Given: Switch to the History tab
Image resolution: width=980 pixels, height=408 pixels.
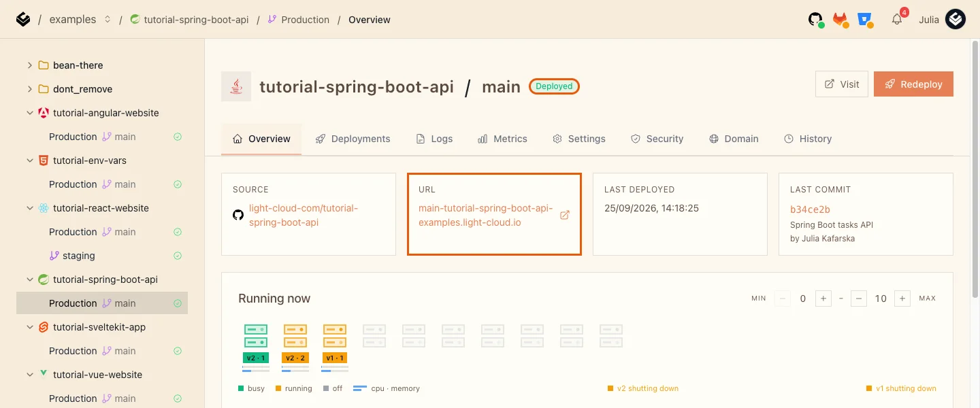Looking at the screenshot, I should [808, 139].
